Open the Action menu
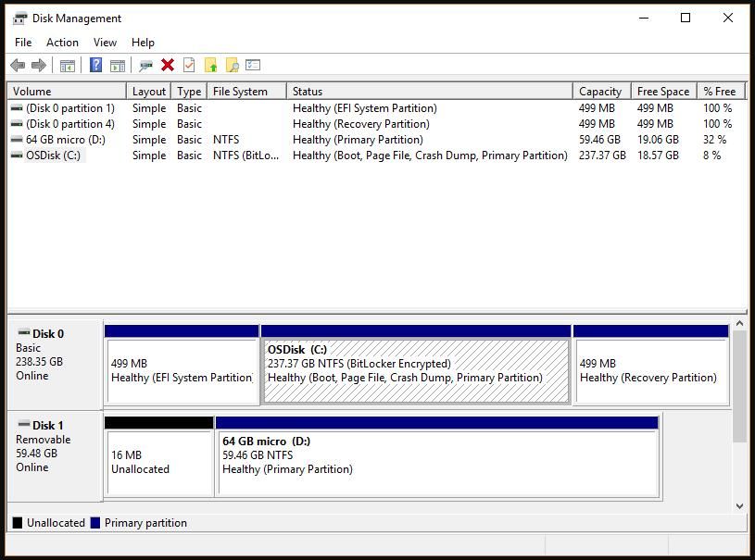The height and width of the screenshot is (560, 755). [x=62, y=42]
